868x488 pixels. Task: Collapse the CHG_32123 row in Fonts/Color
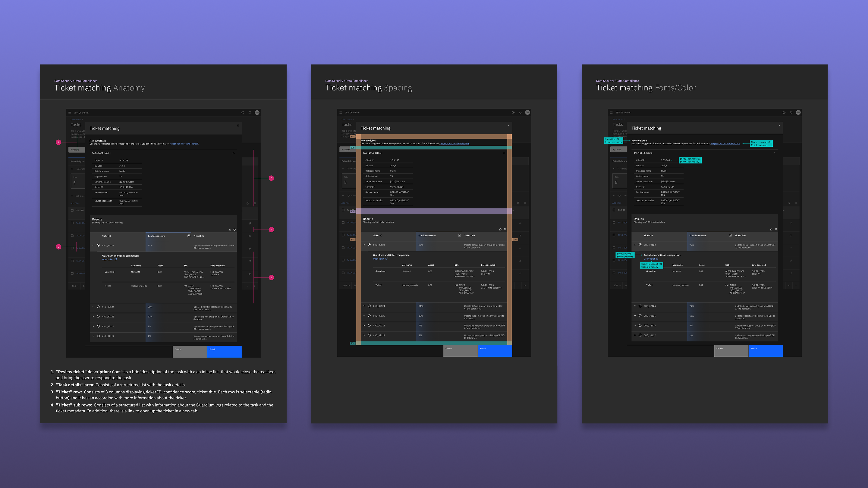[635, 245]
